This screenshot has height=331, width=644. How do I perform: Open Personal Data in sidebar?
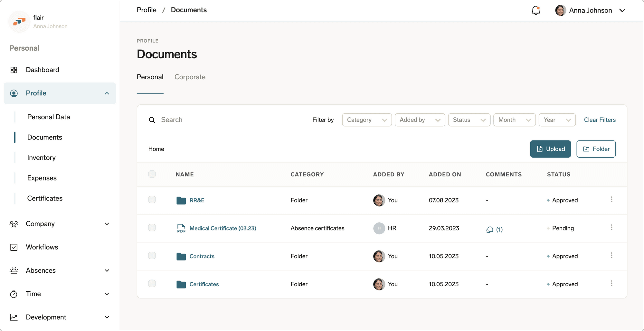tap(49, 117)
